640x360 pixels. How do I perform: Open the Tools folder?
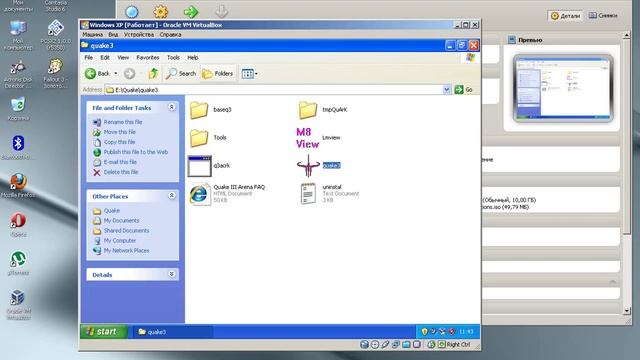pos(199,138)
